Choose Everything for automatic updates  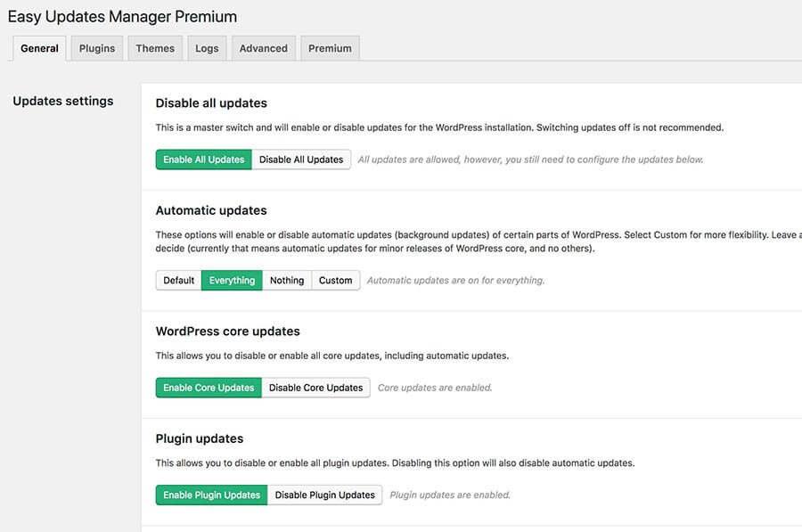point(231,280)
